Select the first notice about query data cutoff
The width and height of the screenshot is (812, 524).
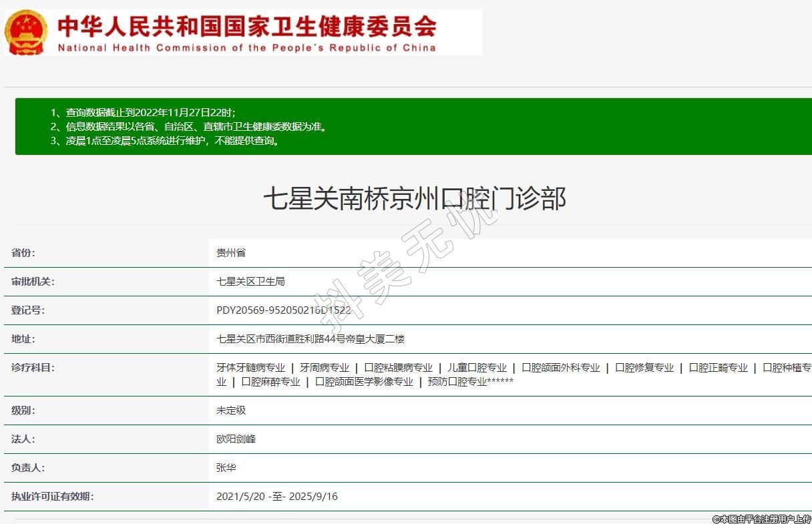(144, 112)
